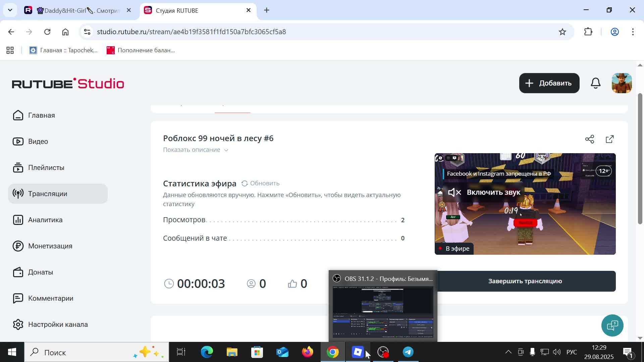Viewport: 644px width, 362px height.
Task: Click the share icon near the stream title
Action: (590, 139)
